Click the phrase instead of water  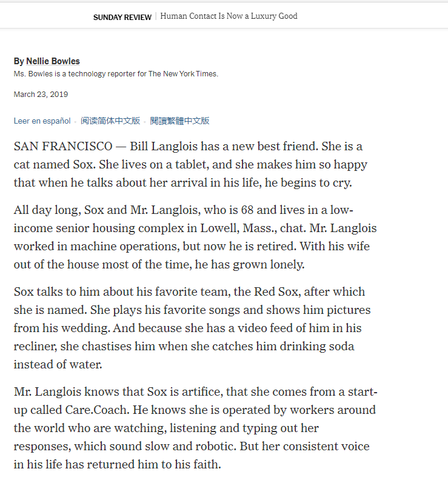(x=58, y=365)
